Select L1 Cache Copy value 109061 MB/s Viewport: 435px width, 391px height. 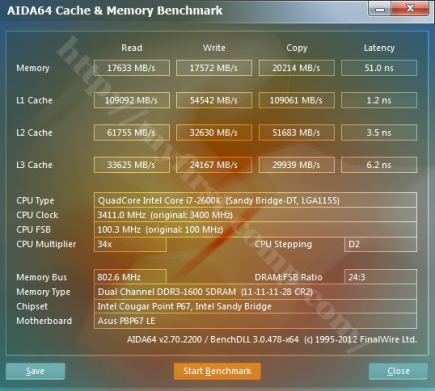pos(297,100)
